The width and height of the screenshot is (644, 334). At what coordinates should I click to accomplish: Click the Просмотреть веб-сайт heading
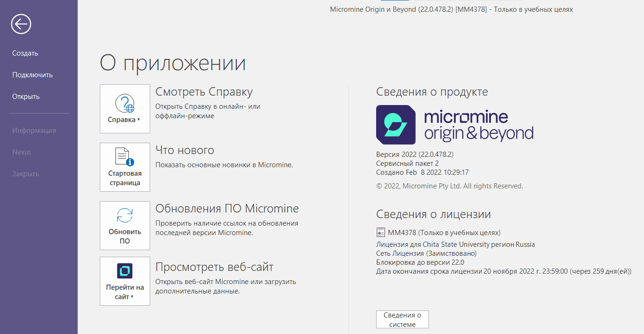(x=214, y=267)
